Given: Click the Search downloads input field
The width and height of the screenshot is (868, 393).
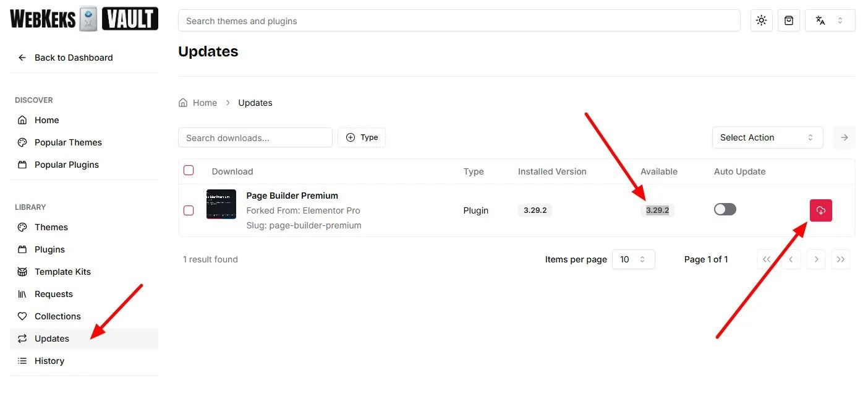Looking at the screenshot, I should [255, 137].
